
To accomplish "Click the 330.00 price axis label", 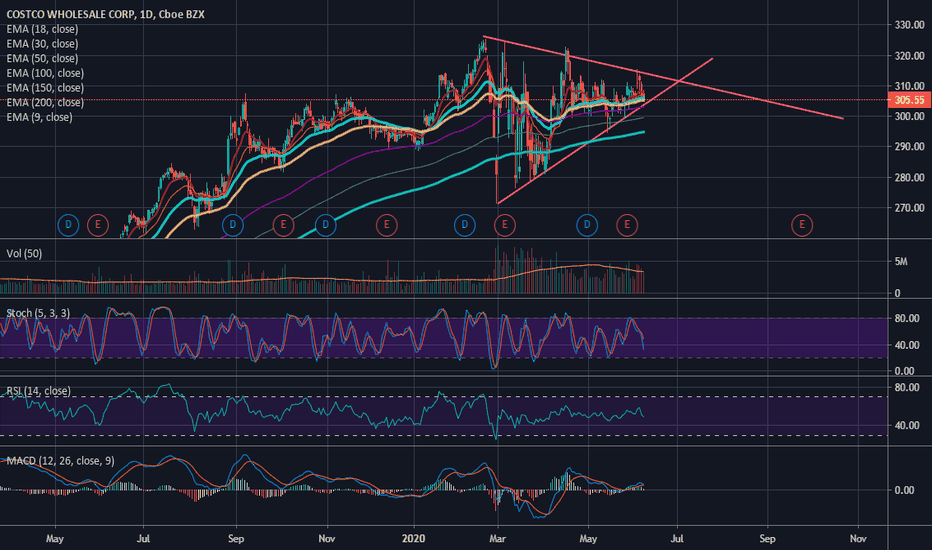I will click(x=909, y=25).
